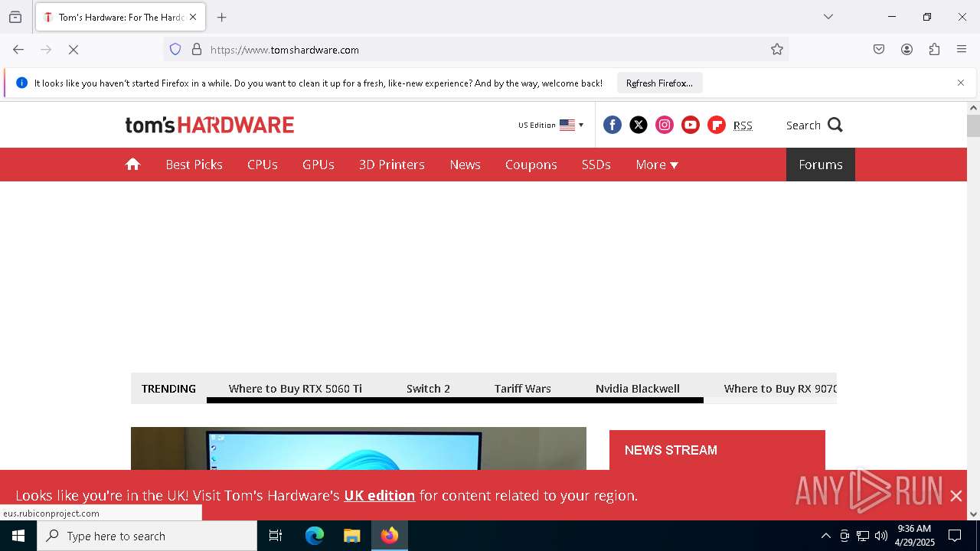Open the List all tabs dropdown
Screen dimensions: 980x551
coord(828,17)
